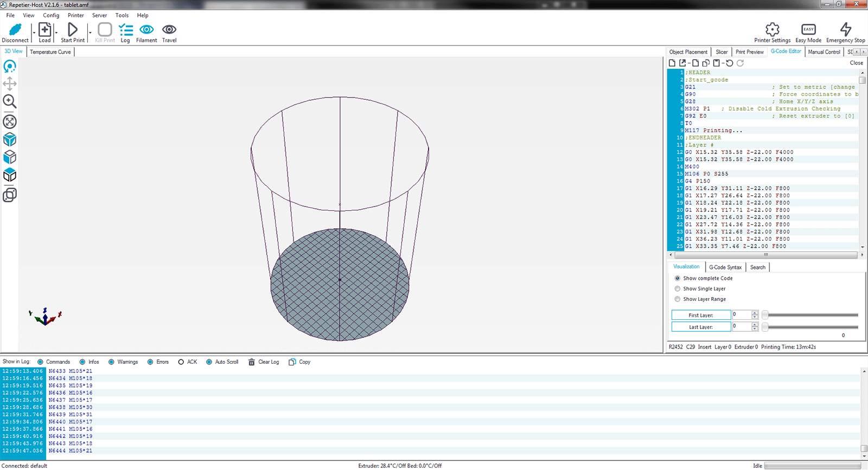Decrease the First Layer value with the down arrow
Viewport: 868px width, 470px height.
tap(755, 317)
